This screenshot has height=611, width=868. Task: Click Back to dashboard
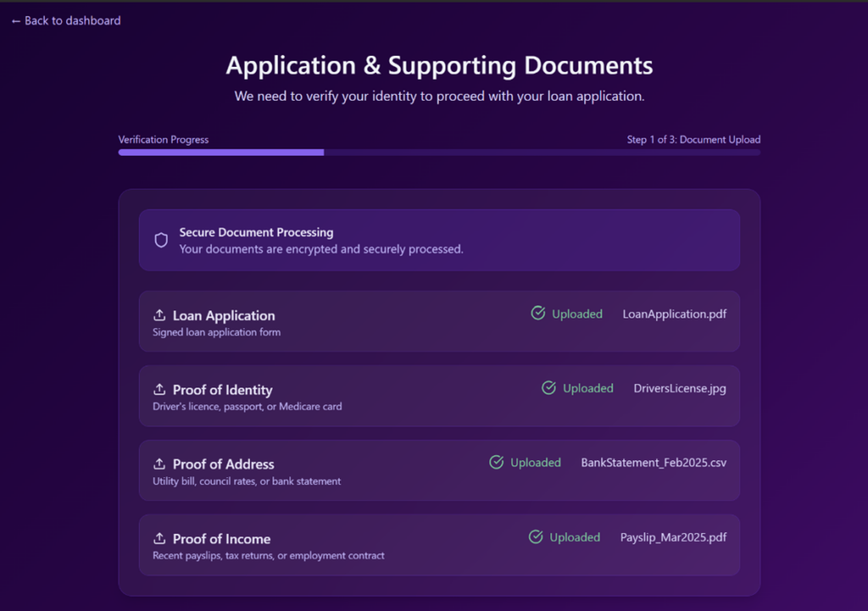click(65, 20)
